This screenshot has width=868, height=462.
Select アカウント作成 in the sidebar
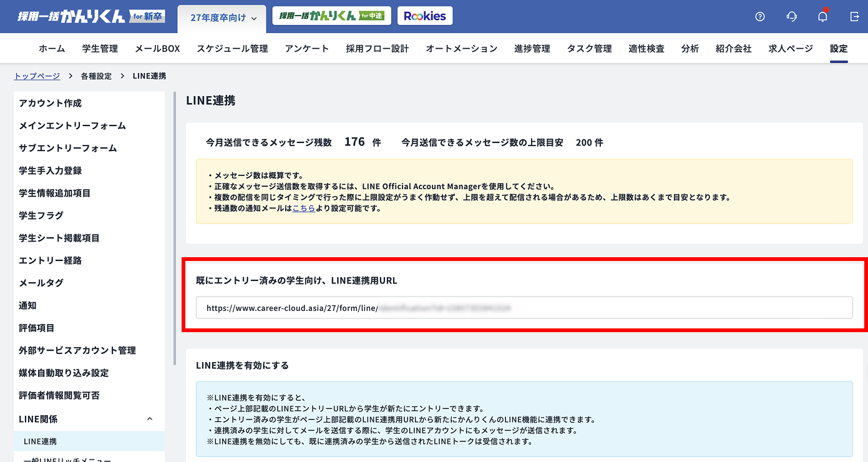[51, 103]
